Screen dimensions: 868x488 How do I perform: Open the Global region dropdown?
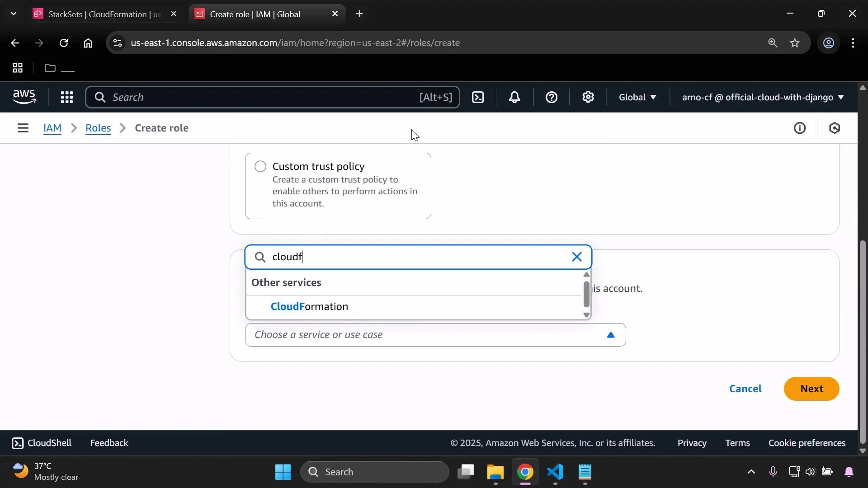point(637,97)
